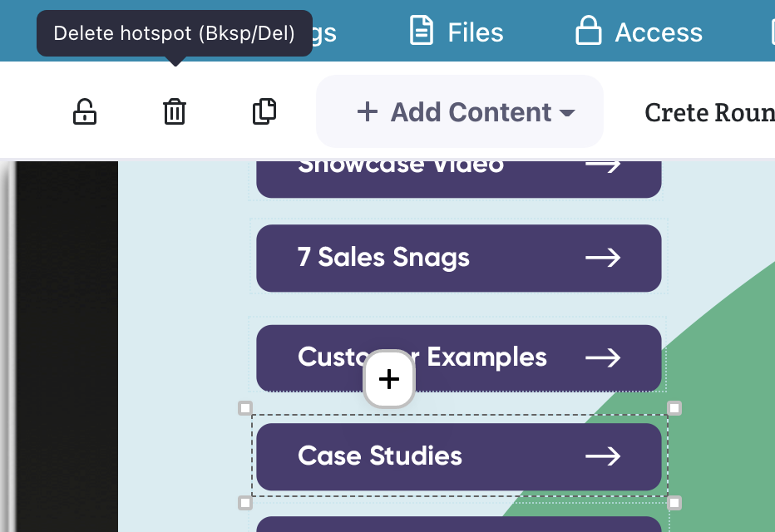Click the top-left resize handle
Screen dimensions: 775x532
click(x=245, y=408)
